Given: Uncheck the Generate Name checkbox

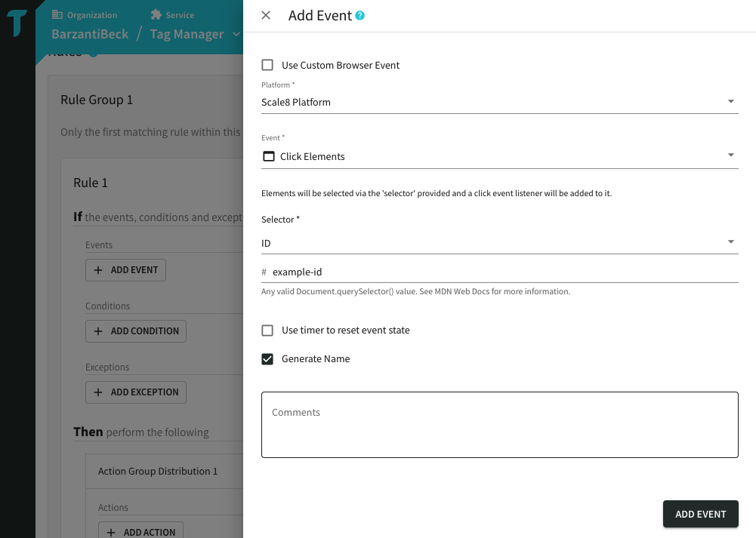Looking at the screenshot, I should pos(267,359).
